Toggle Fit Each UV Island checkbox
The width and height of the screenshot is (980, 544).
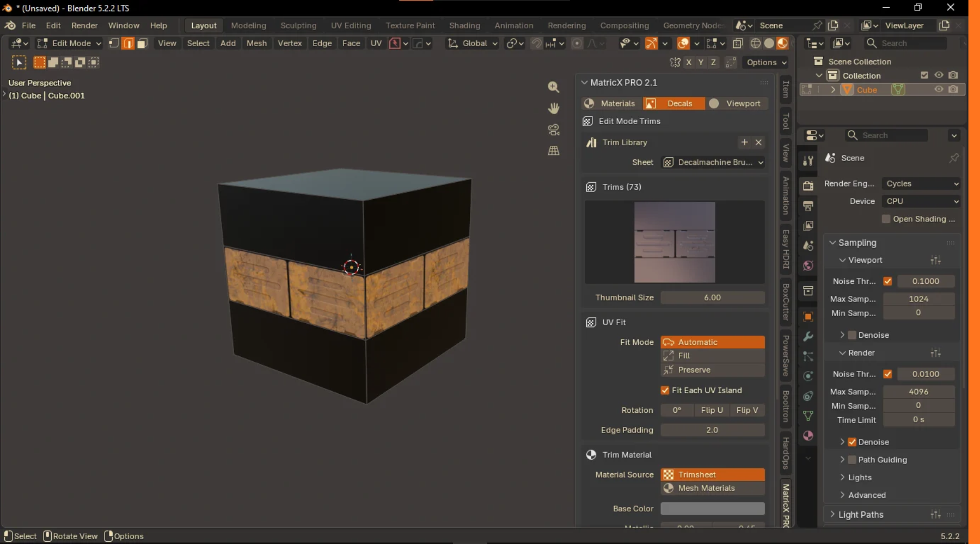(x=665, y=390)
